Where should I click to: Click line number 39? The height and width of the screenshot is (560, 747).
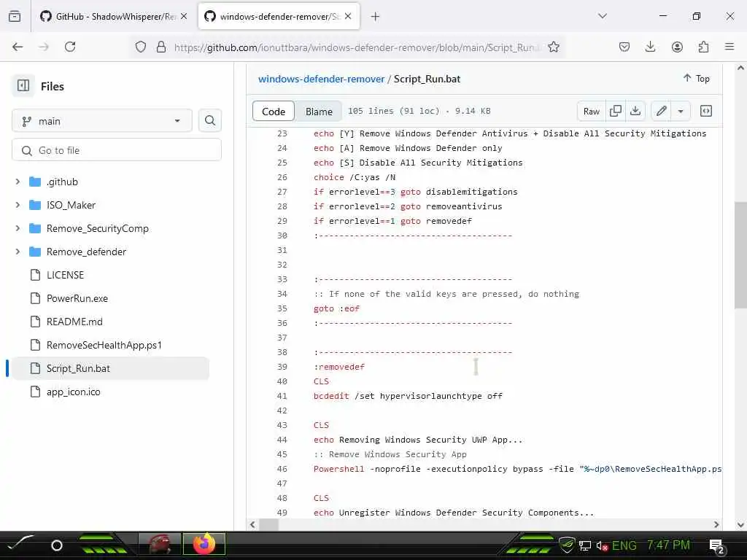pos(282,367)
